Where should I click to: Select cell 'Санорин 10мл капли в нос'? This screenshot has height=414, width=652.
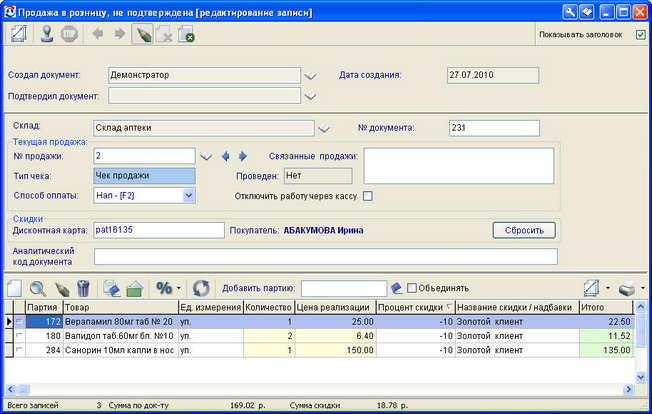pos(121,350)
